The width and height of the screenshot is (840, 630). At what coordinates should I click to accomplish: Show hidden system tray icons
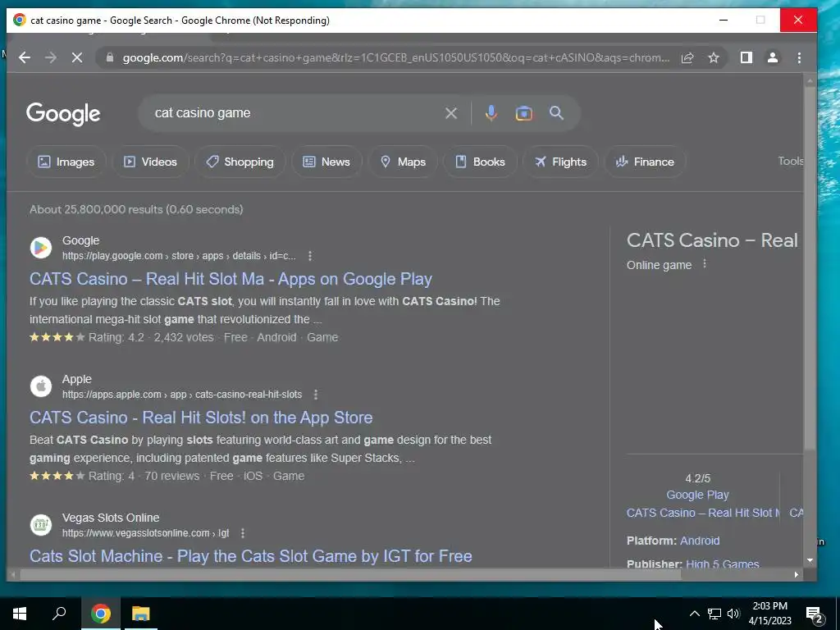(x=694, y=614)
